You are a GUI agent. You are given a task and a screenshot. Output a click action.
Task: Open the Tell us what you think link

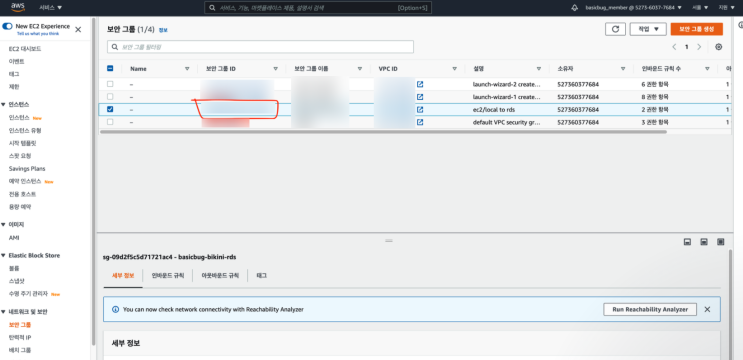[x=38, y=34]
